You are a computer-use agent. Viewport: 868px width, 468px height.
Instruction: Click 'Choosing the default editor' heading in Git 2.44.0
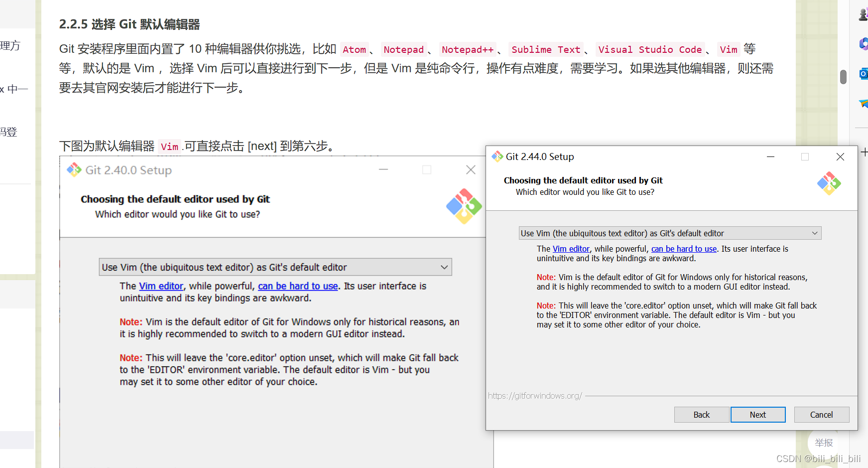[x=583, y=180]
